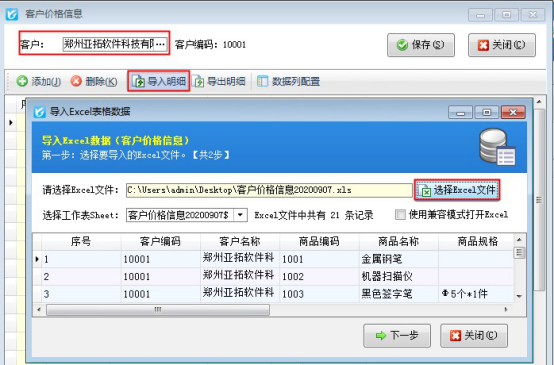Click the 添加 (Add) toolbar button
Screen dimensions: 554x365
[39, 82]
